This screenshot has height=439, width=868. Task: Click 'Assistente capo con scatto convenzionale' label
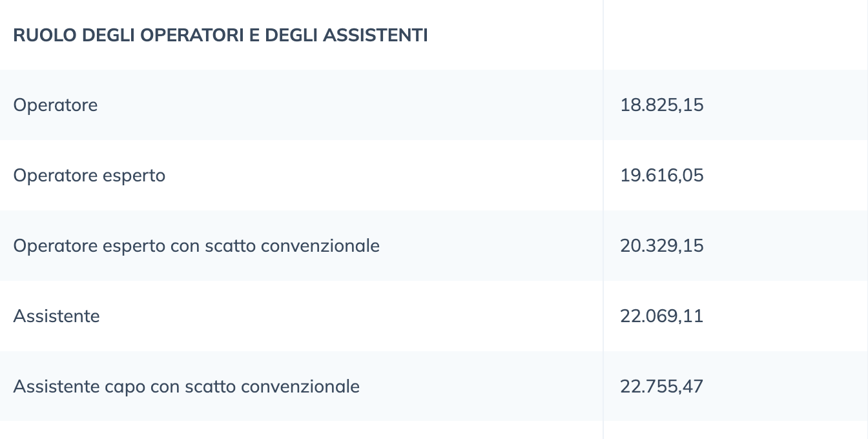tap(187, 387)
